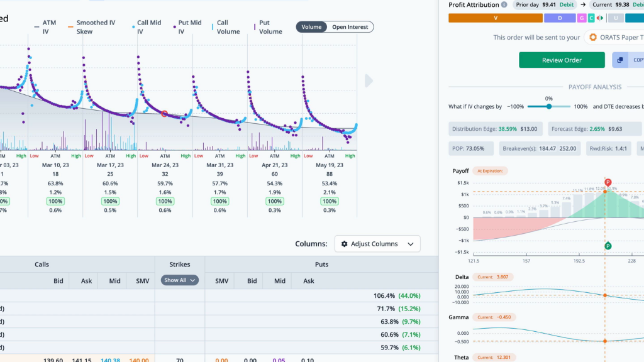Hide the Call Mid IV legend series
The width and height of the screenshot is (644, 362).
[x=149, y=27]
